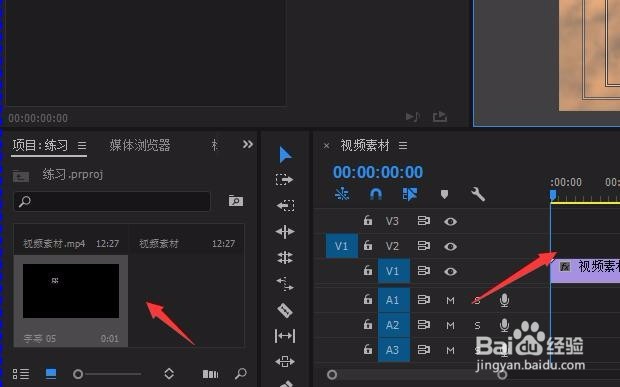Switch project panel to icon view
Screen dimensions: 620x387
point(51,374)
